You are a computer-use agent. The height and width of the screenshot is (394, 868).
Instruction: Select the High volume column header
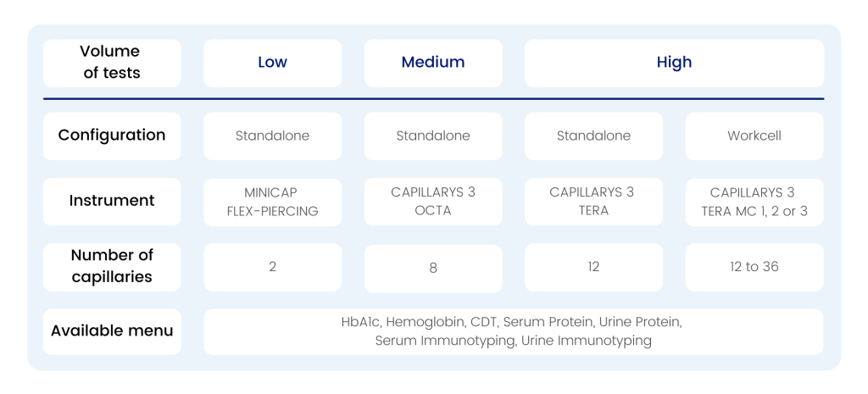(674, 63)
